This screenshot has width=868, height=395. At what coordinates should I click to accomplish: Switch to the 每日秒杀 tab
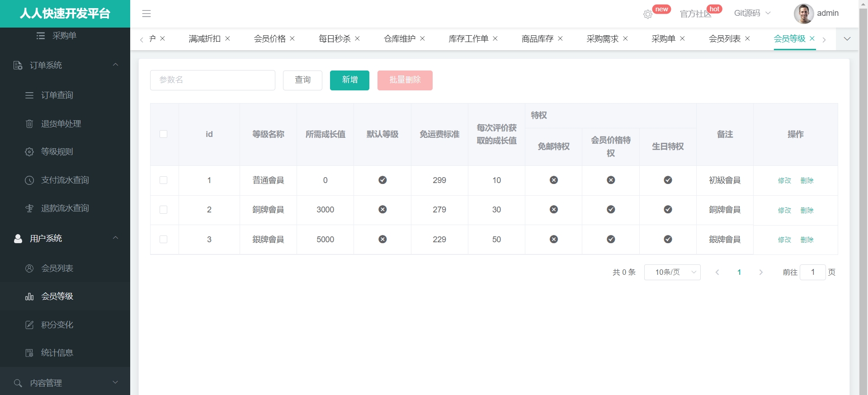point(335,39)
